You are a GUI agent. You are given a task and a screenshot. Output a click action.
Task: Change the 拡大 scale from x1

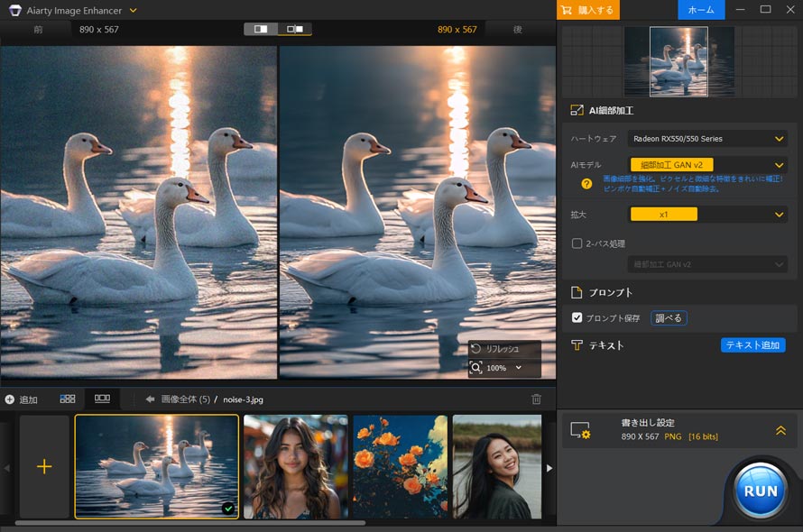pyautogui.click(x=706, y=214)
